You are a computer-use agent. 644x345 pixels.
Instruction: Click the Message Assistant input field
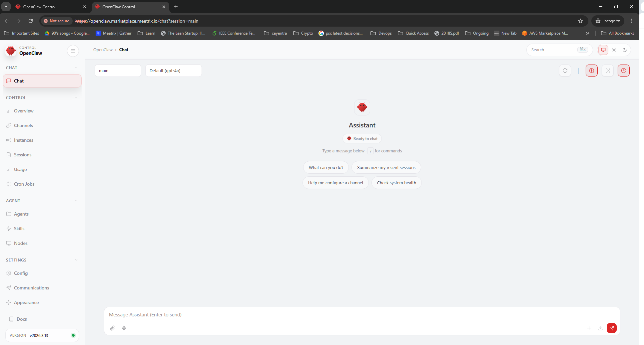[x=361, y=315]
